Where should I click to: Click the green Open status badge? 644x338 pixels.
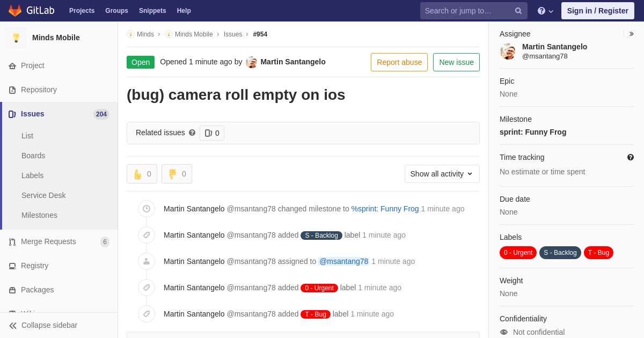(141, 62)
